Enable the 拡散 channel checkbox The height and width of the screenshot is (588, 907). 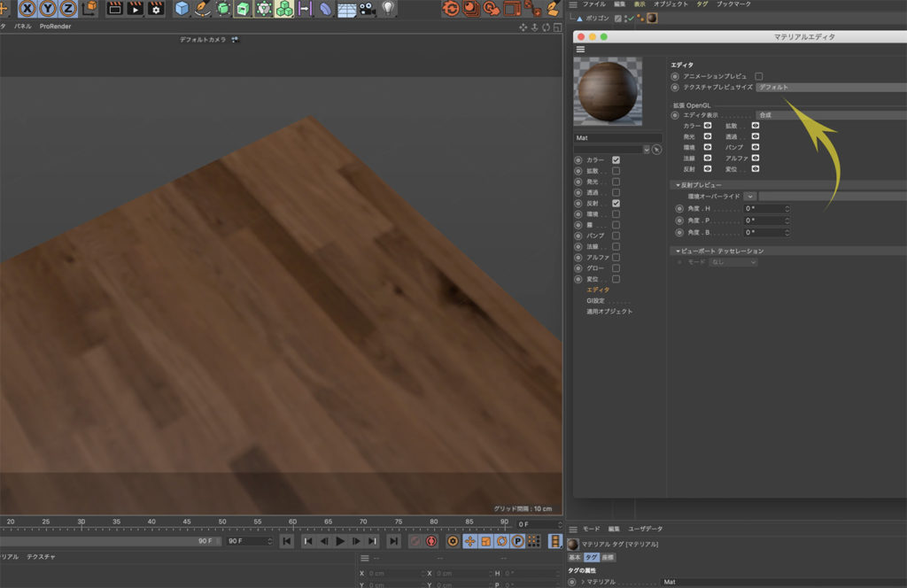tap(616, 171)
